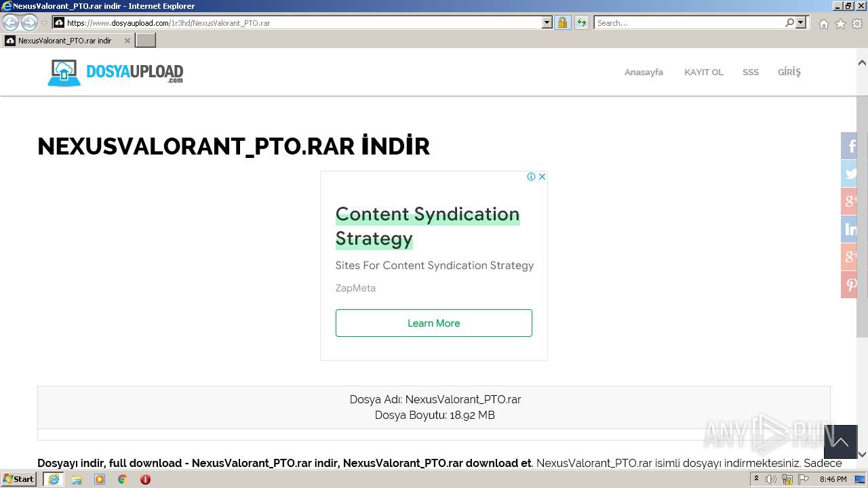This screenshot has height=488, width=868.
Task: Click the Search box in Internet Explorer
Action: click(x=689, y=23)
